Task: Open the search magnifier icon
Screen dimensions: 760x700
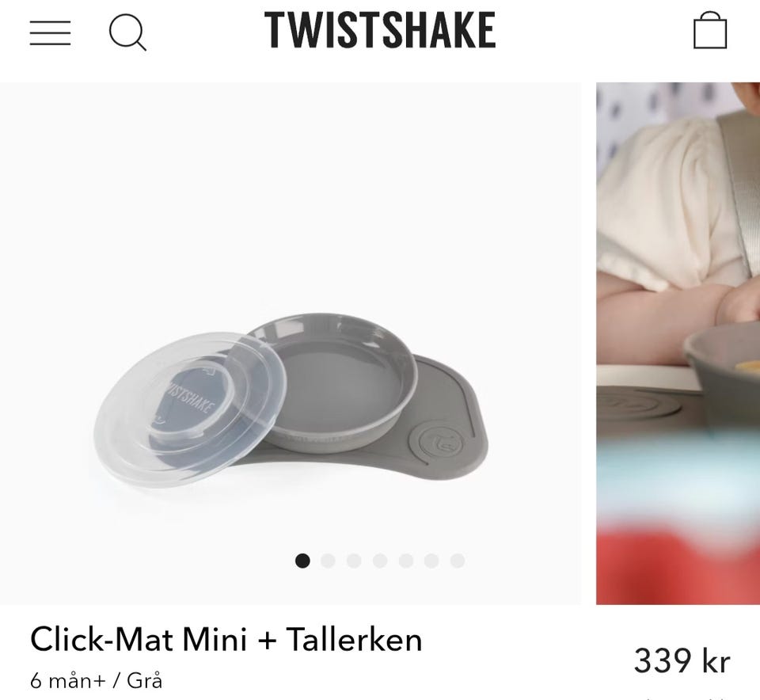Action: pyautogui.click(x=127, y=32)
